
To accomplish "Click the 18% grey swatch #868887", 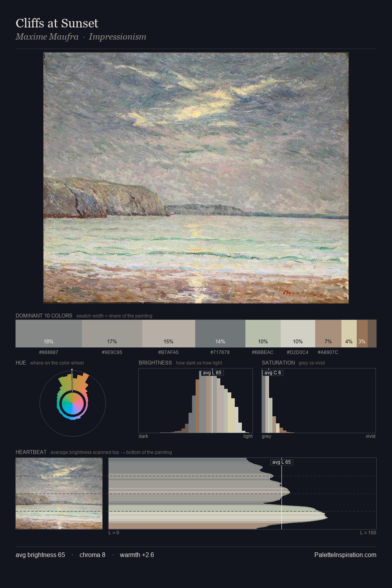I will point(49,334).
